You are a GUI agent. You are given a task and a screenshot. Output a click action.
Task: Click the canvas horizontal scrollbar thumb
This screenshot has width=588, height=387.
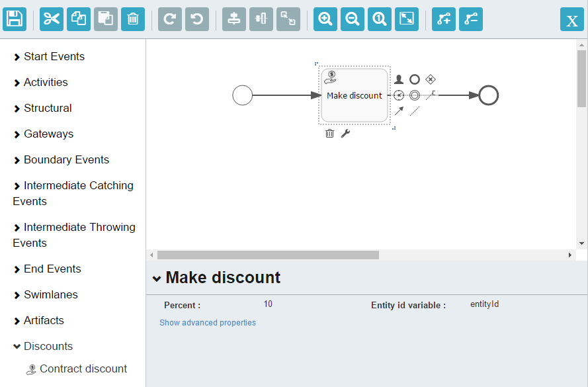coord(268,255)
